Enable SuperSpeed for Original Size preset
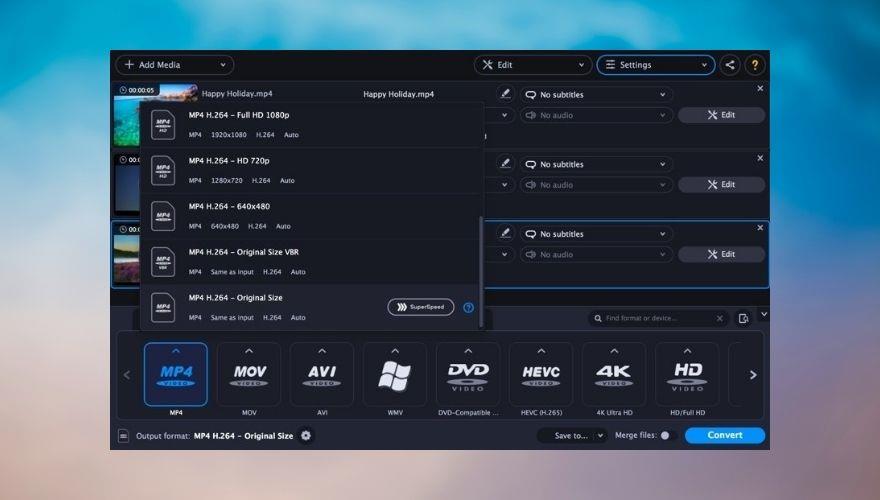The image size is (880, 500). coord(420,307)
